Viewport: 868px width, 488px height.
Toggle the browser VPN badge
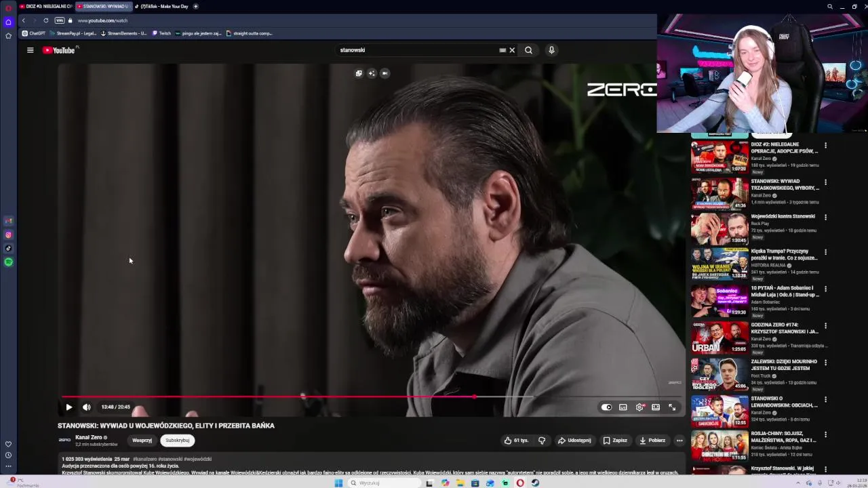pos(60,20)
